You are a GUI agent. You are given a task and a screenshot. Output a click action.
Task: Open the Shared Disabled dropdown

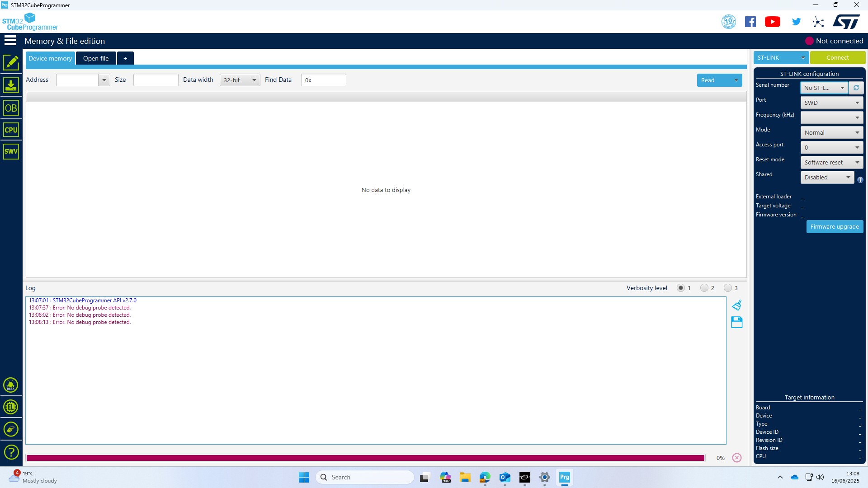coord(827,177)
